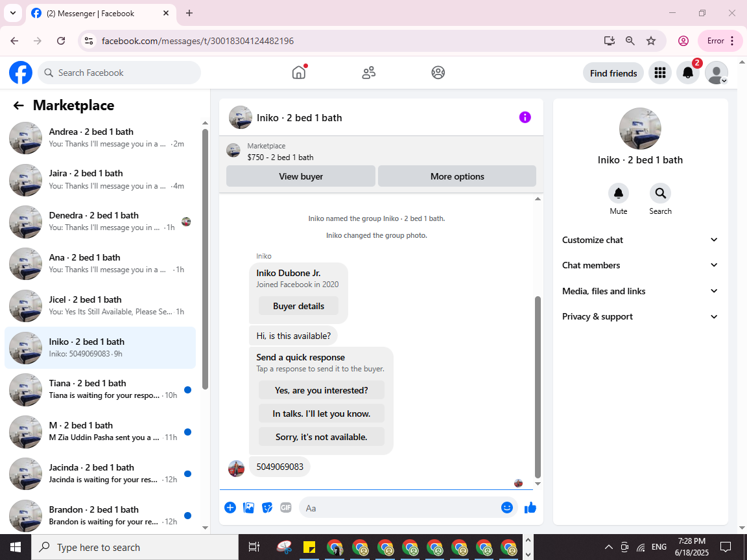Open the emoji picker smiley icon
Viewport: 747px width, 560px height.
(x=507, y=507)
